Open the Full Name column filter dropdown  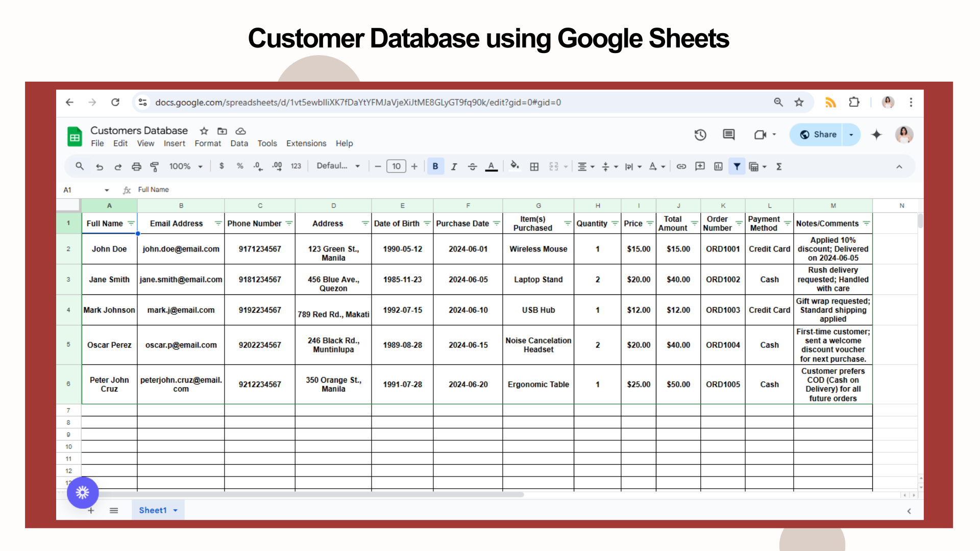click(131, 223)
